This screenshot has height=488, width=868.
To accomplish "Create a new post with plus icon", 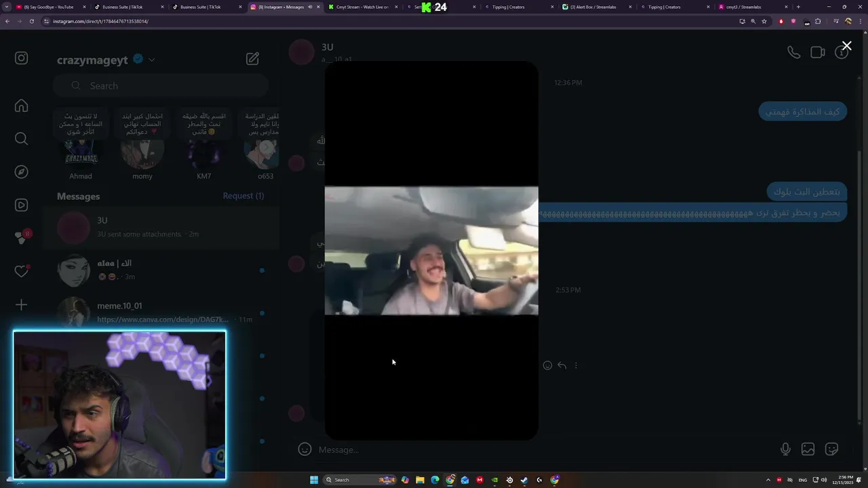I will point(21,305).
